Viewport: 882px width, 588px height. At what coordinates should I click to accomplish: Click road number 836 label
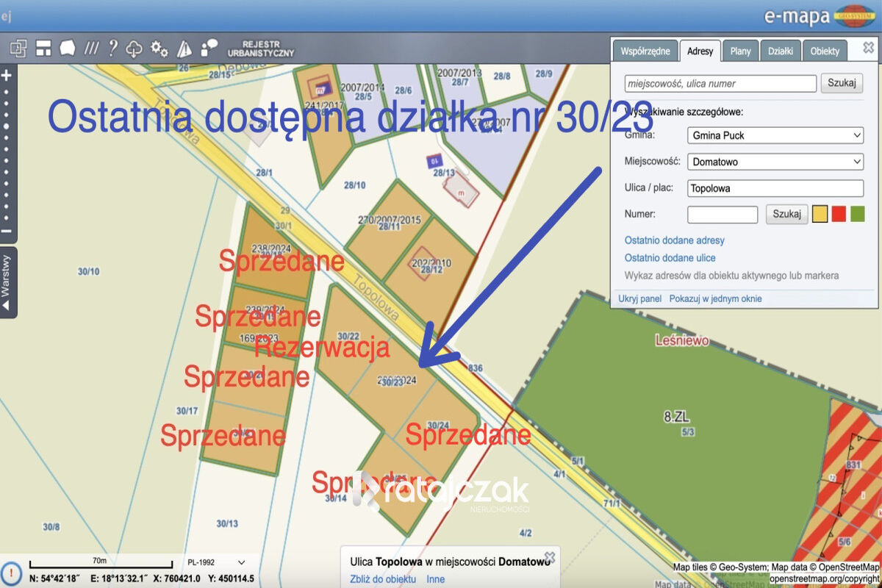[x=476, y=368]
